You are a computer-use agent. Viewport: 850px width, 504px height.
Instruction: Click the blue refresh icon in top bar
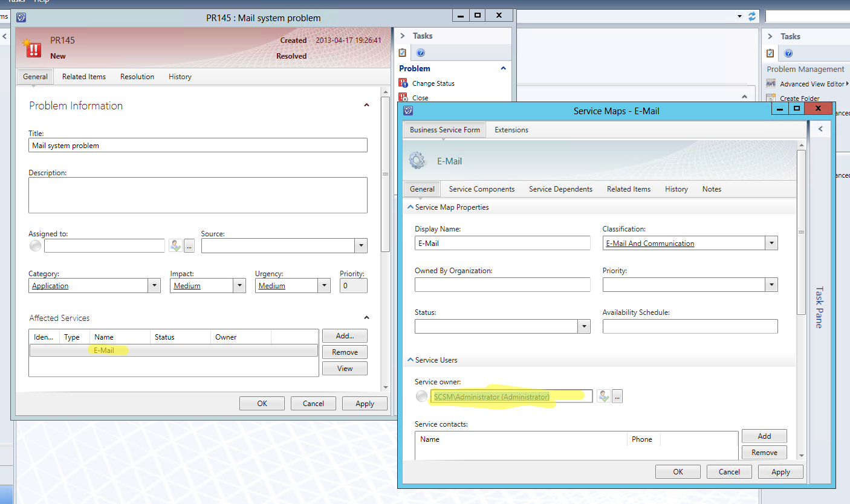(x=752, y=16)
